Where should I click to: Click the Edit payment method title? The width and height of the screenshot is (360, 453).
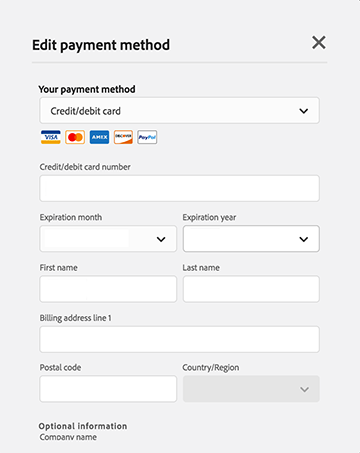[x=101, y=45]
